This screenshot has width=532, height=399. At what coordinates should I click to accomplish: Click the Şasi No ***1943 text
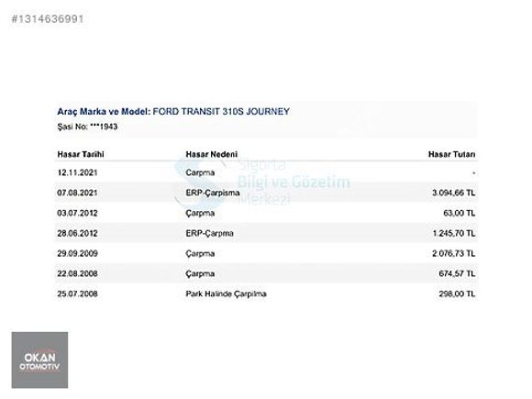(x=87, y=127)
